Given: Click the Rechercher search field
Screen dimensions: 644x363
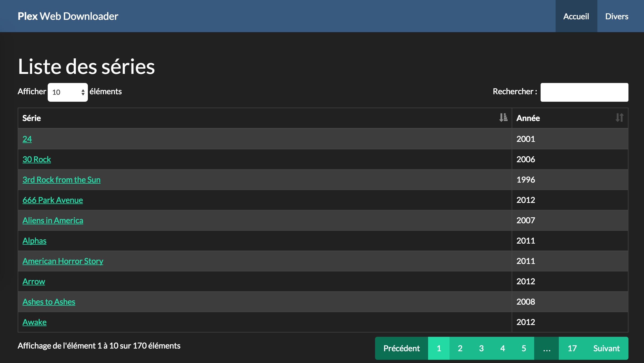Looking at the screenshot, I should (x=584, y=92).
